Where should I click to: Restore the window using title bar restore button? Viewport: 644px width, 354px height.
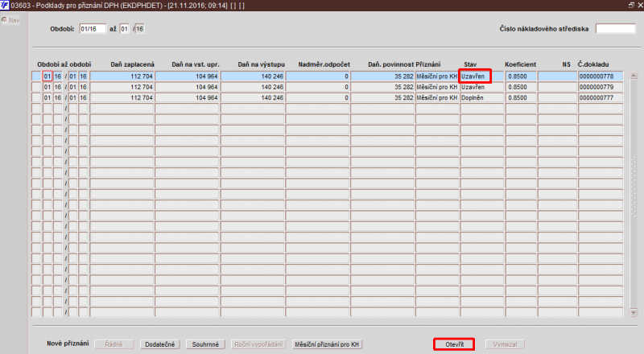(631, 5)
